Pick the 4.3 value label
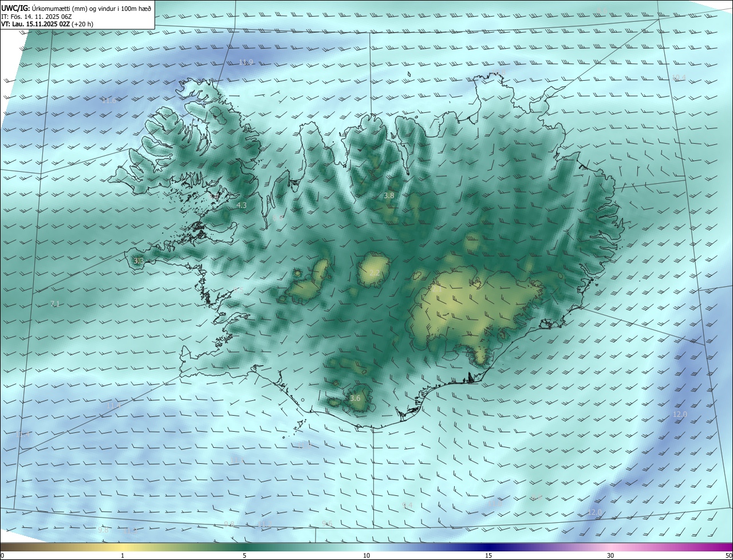733x560 pixels. pyautogui.click(x=242, y=205)
